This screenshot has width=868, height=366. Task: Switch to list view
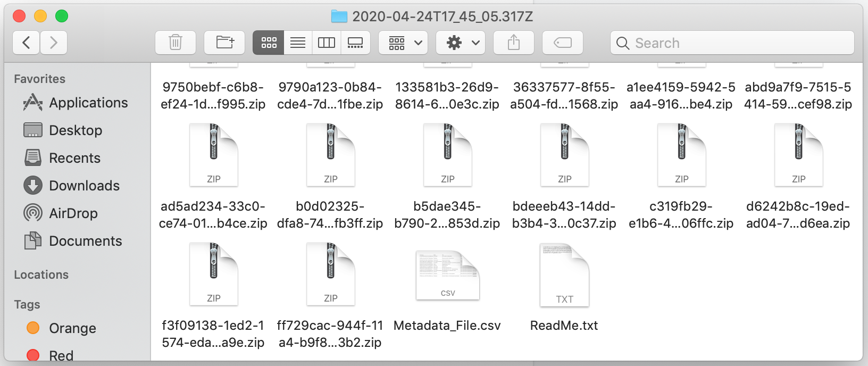coord(298,43)
